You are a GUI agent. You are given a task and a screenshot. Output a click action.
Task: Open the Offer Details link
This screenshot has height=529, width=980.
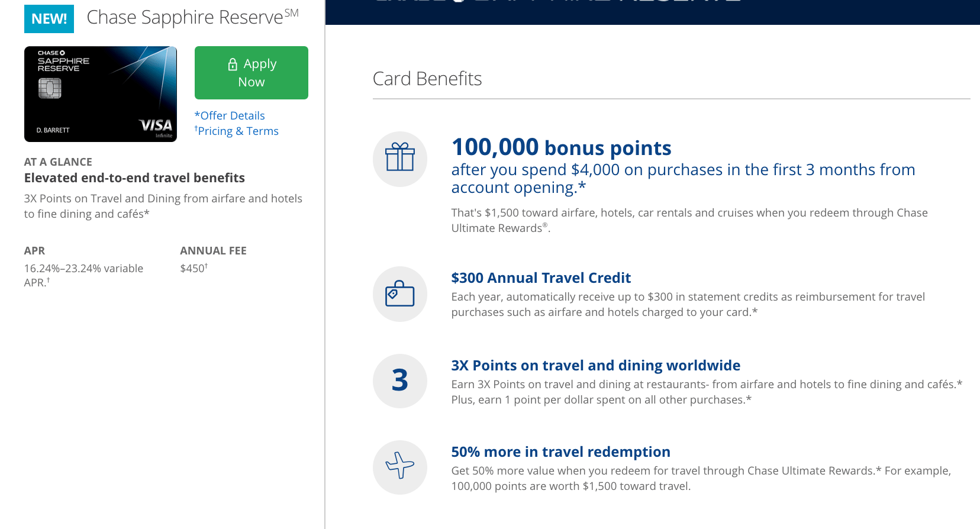tap(230, 115)
